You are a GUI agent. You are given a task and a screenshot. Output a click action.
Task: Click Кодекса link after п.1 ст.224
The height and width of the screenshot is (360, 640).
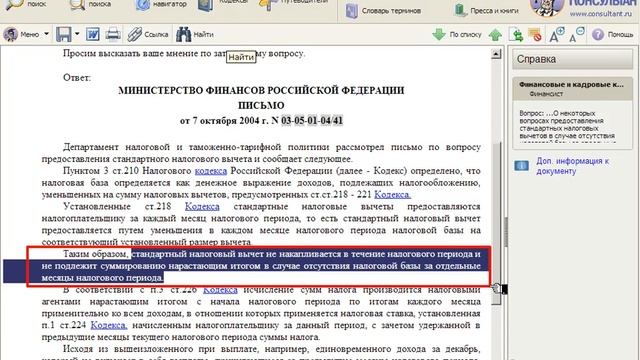(109, 325)
